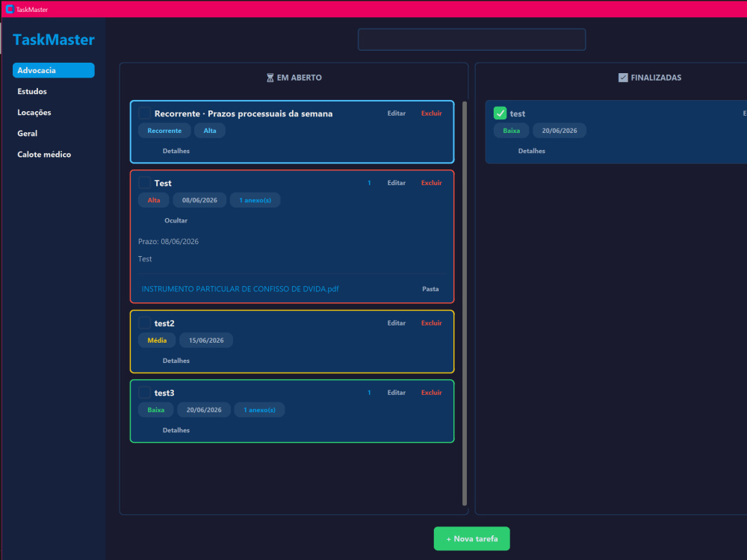Click the EM ABERTO column scrollbar

pyautogui.click(x=465, y=303)
